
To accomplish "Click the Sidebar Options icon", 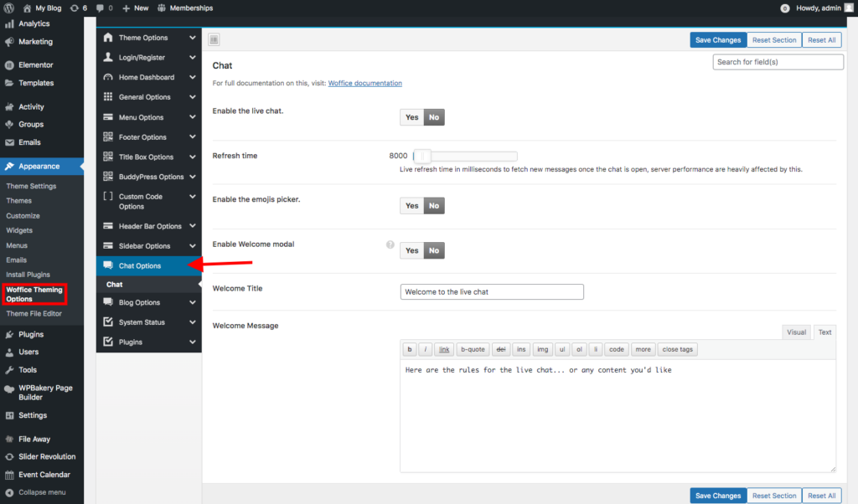I will coord(108,245).
